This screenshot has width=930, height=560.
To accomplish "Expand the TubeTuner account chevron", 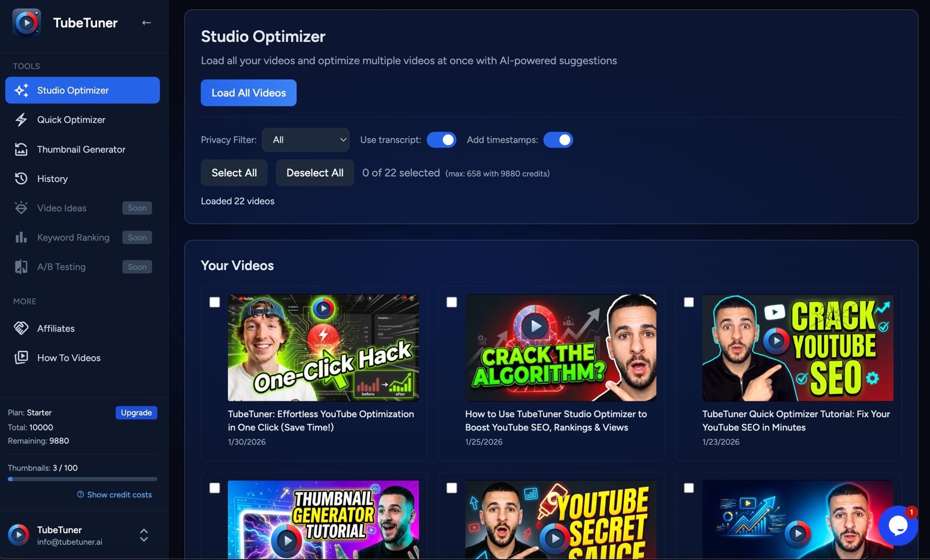I will (143, 535).
